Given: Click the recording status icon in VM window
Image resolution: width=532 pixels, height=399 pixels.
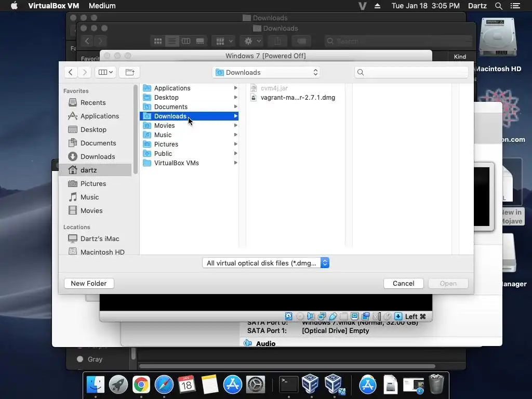Looking at the screenshot, I should 365,316.
